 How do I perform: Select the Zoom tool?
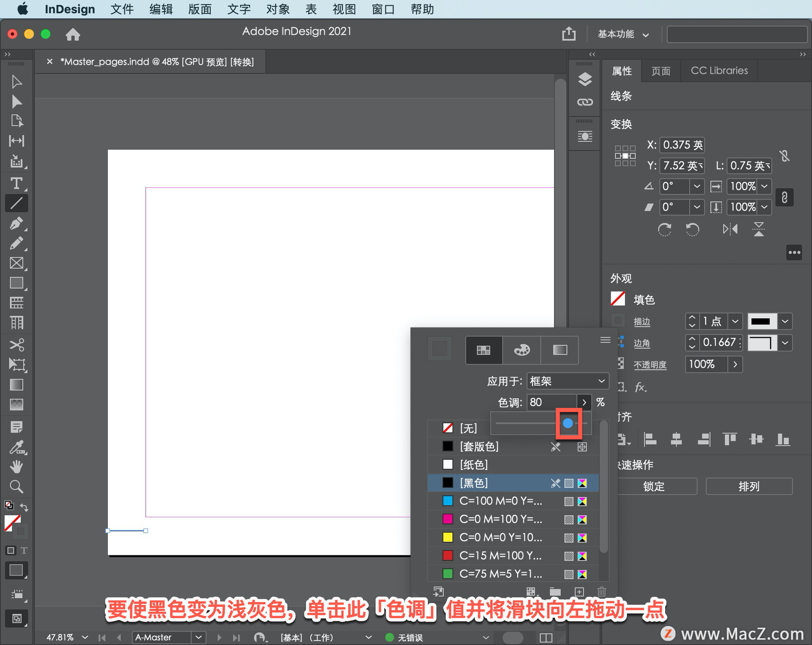[x=16, y=487]
